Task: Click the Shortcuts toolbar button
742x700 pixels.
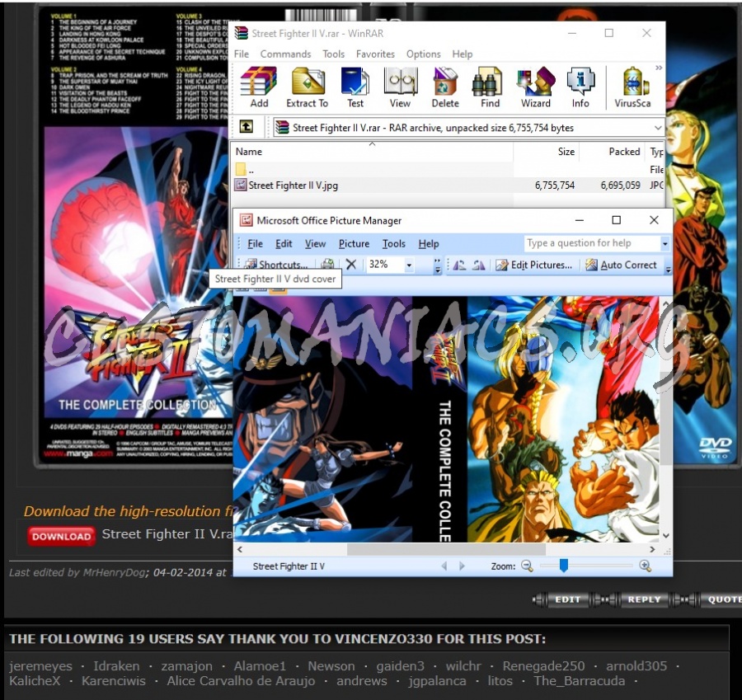Action: (277, 265)
